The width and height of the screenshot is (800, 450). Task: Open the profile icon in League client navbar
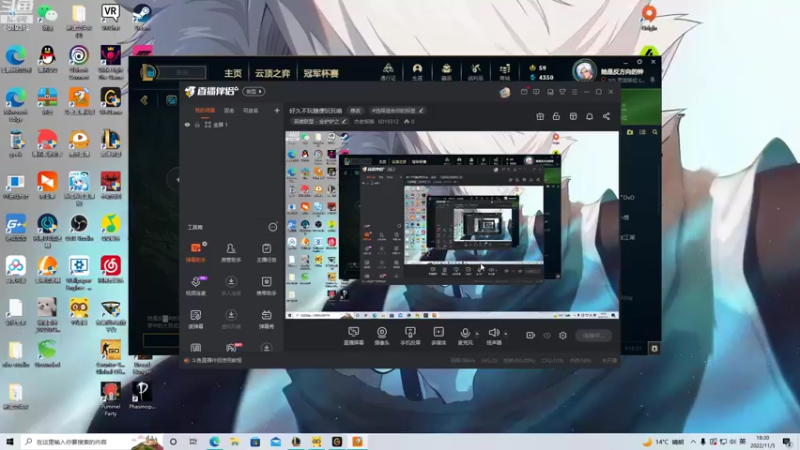(x=417, y=72)
